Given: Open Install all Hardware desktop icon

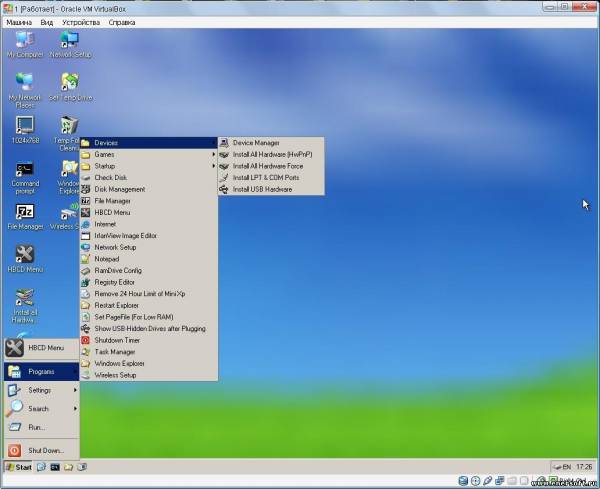Looking at the screenshot, I should [25, 305].
